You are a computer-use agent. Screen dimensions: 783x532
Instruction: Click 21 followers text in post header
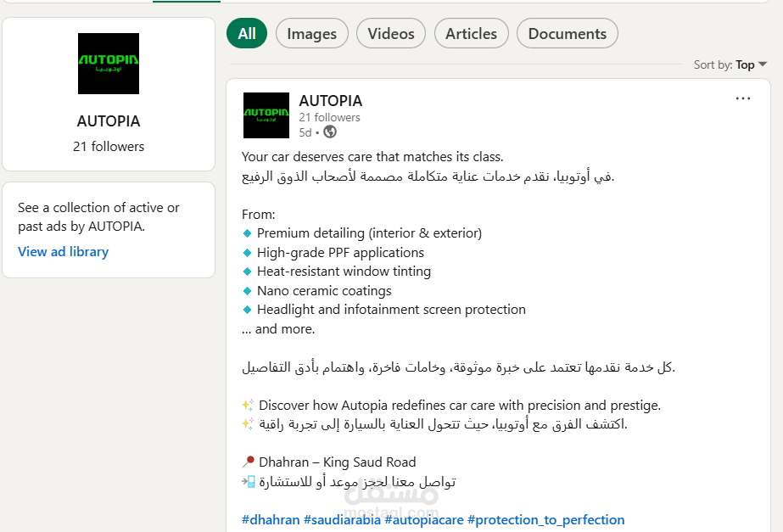[330, 117]
